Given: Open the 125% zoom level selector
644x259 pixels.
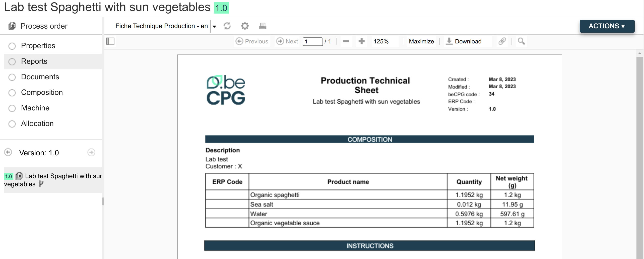Looking at the screenshot, I should [385, 41].
